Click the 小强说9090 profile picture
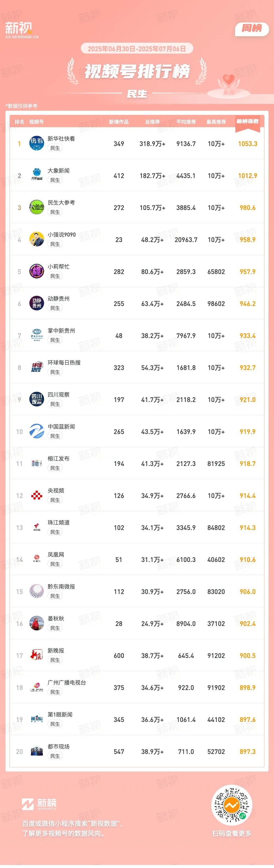 36,239
